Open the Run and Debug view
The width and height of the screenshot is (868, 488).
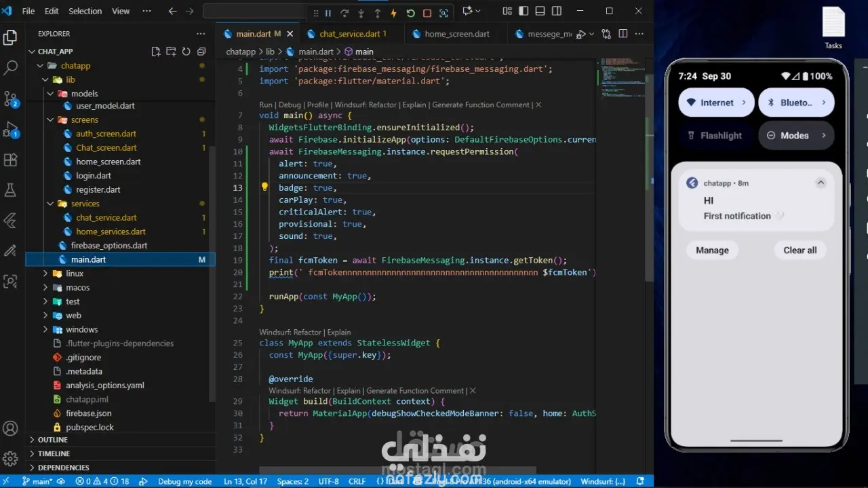[x=10, y=130]
